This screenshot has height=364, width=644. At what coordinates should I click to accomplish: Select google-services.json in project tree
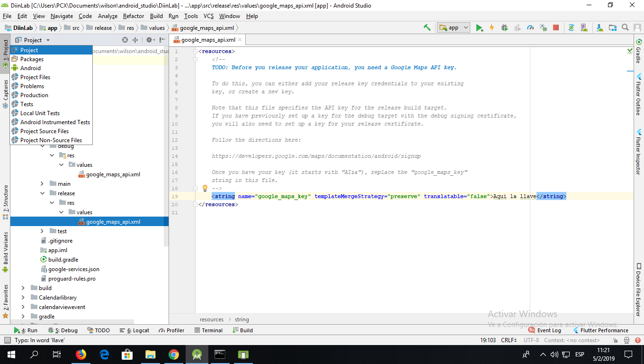[x=70, y=269]
